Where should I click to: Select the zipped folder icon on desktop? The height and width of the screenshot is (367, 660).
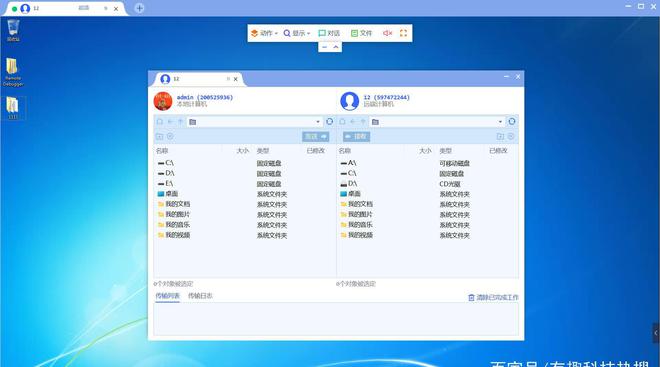click(13, 108)
